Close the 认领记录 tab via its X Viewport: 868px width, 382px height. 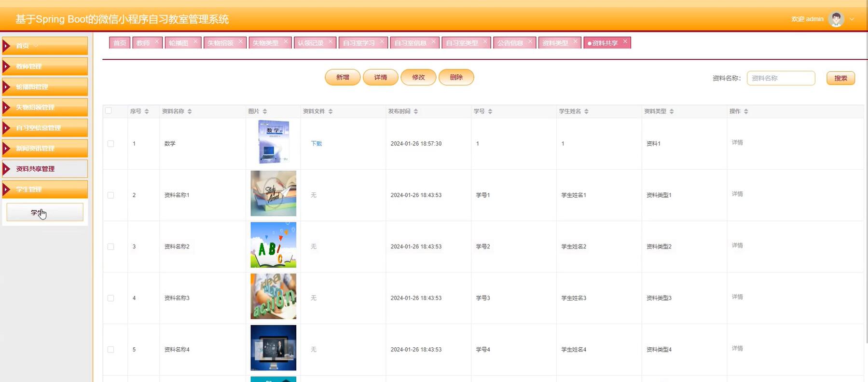pyautogui.click(x=331, y=41)
